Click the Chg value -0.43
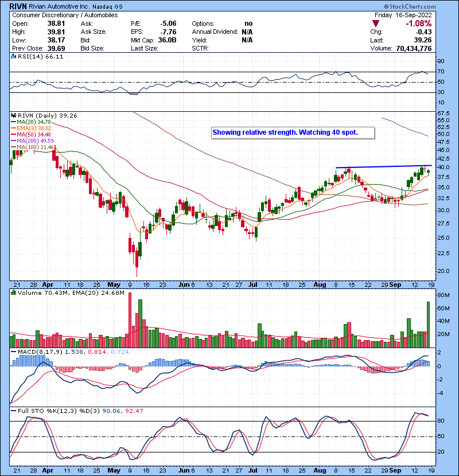Viewport: 459px width, 476px height. pos(423,32)
